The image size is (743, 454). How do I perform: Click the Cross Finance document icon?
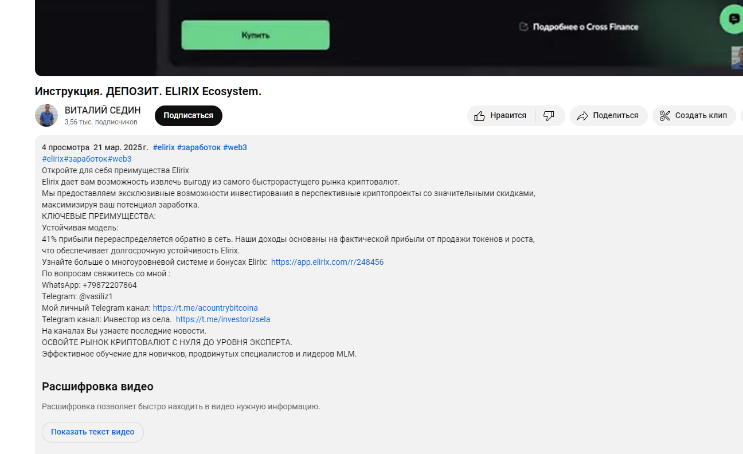pos(523,27)
